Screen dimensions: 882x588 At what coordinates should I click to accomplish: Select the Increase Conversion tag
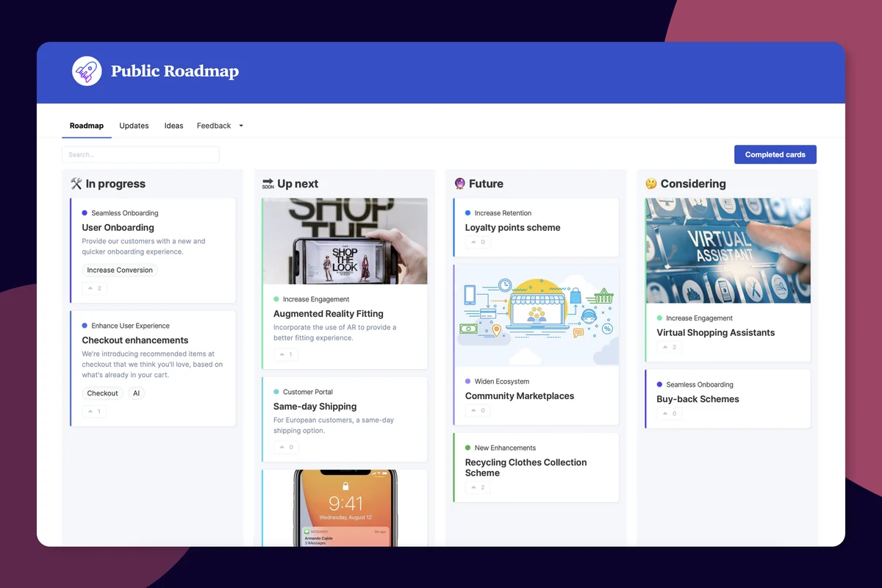120,270
